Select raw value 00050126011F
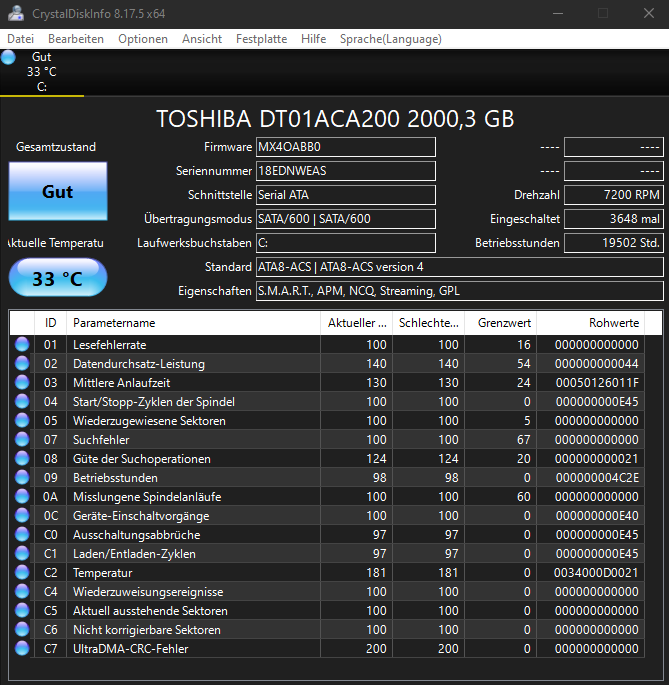Screen dimensions: 669x685 click(597, 383)
